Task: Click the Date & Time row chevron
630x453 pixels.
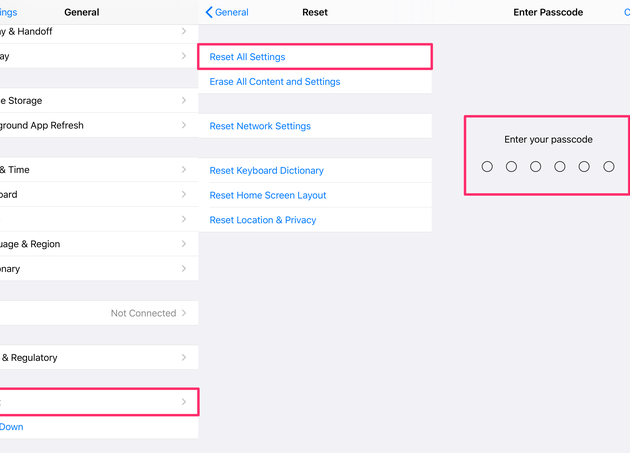Action: [x=184, y=170]
